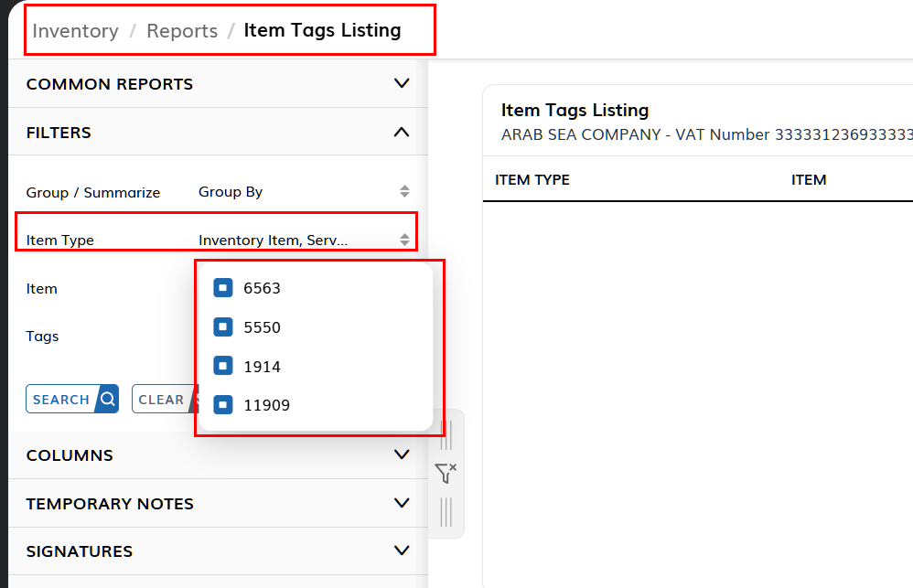
Task: Click the magnifier icon on Search button
Action: pyautogui.click(x=108, y=399)
